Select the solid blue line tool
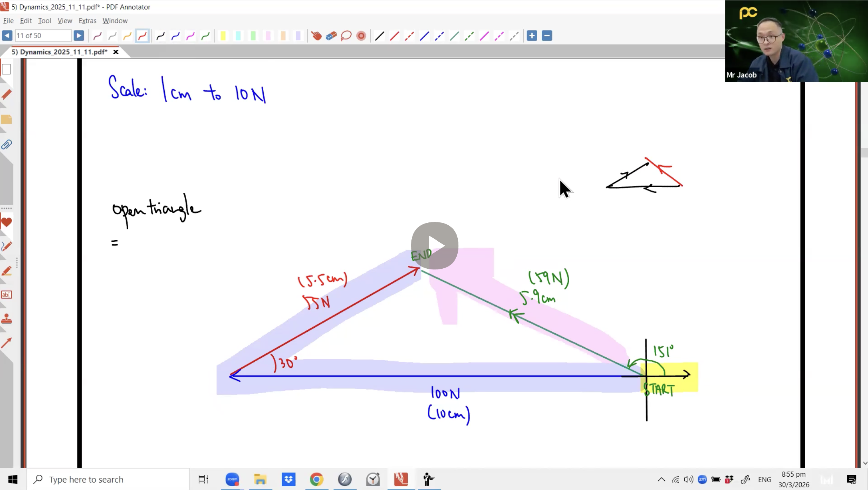Viewport: 868px width, 490px height. pyautogui.click(x=424, y=36)
